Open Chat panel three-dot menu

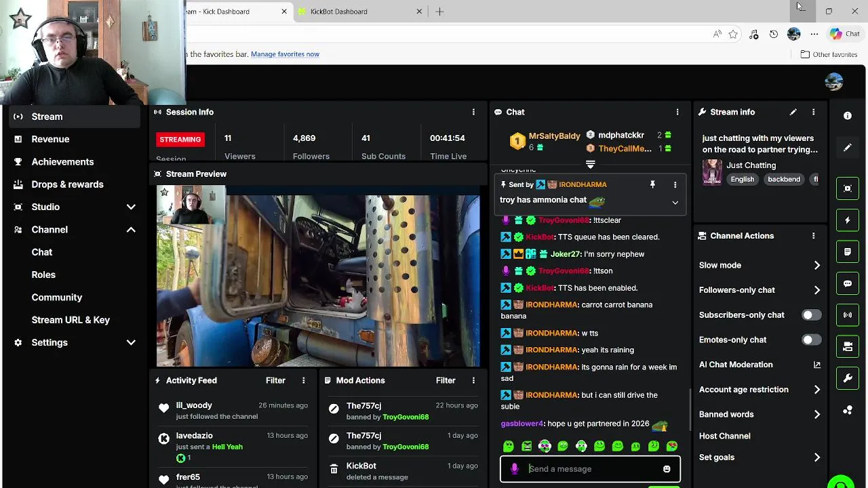(x=677, y=112)
